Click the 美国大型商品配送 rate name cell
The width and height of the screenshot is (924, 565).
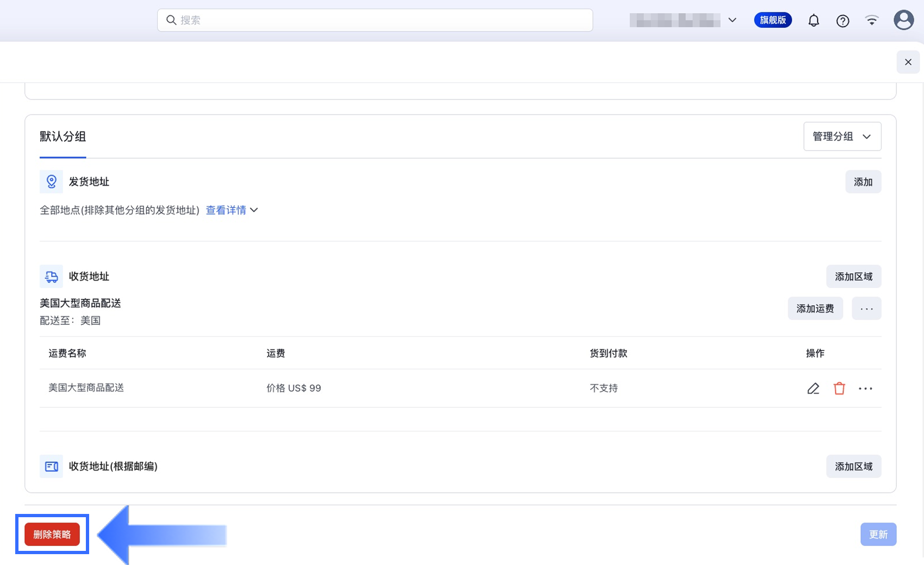86,388
